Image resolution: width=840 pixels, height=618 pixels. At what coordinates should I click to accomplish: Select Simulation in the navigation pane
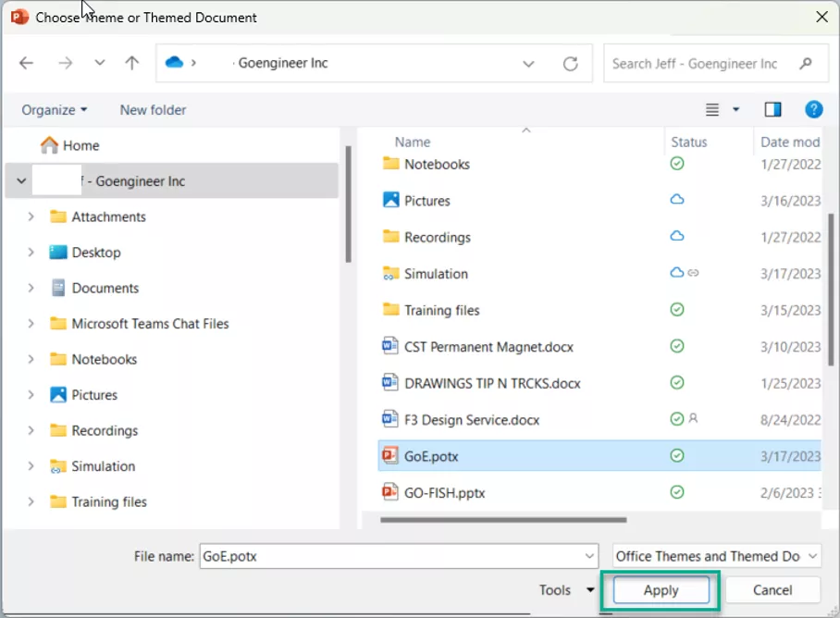[x=93, y=466]
